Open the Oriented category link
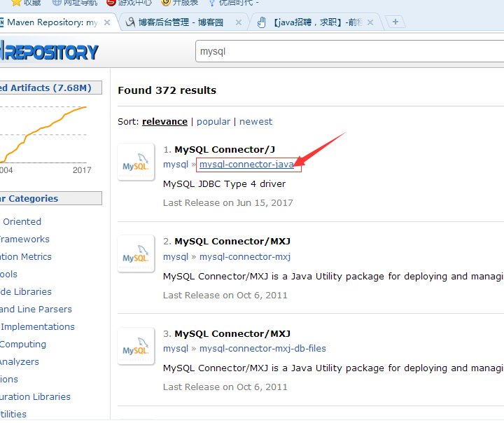Image resolution: width=504 pixels, height=423 pixels. pyautogui.click(x=22, y=221)
